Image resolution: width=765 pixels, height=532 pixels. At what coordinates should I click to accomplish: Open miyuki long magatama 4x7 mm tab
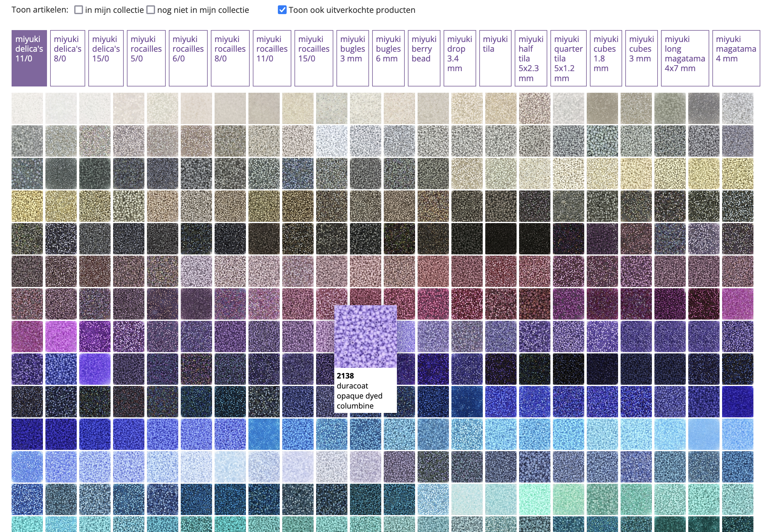pos(685,58)
